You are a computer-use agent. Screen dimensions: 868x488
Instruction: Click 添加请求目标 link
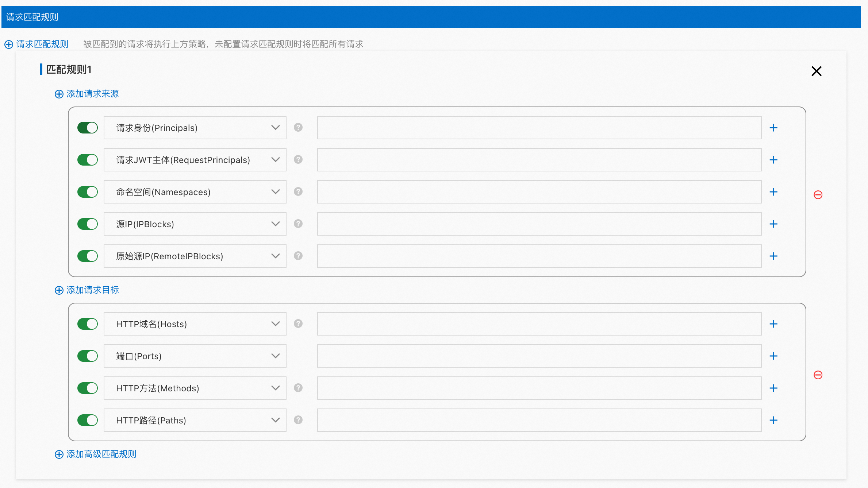tap(87, 290)
